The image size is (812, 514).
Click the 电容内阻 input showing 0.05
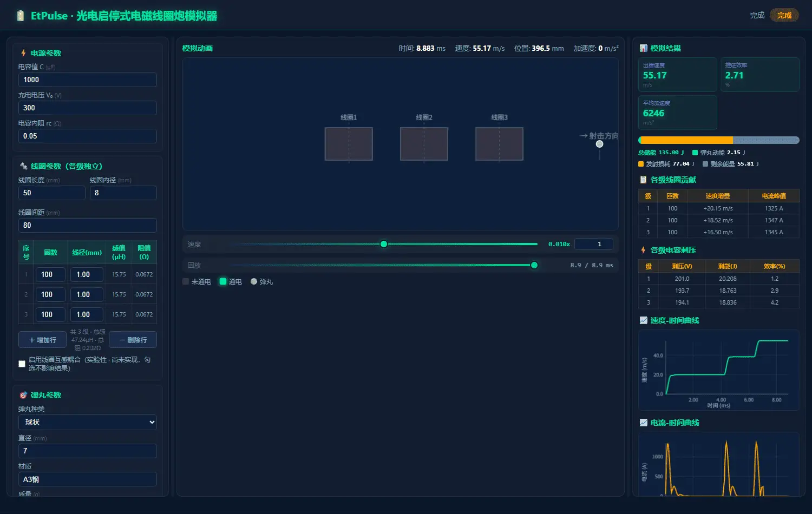88,136
